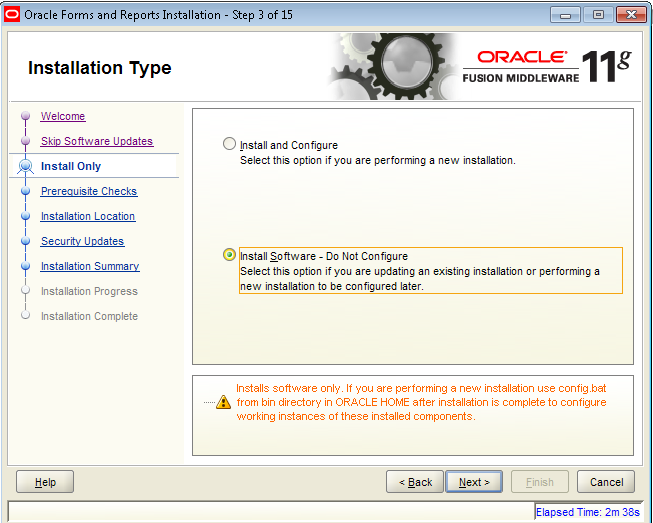Click the Installation Summary step bullet icon

25,266
